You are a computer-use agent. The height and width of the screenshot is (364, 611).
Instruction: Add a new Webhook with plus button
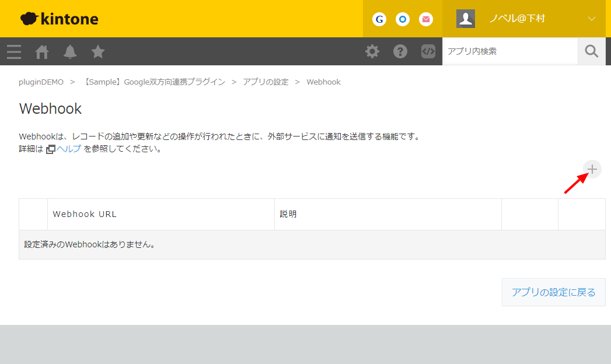[592, 169]
